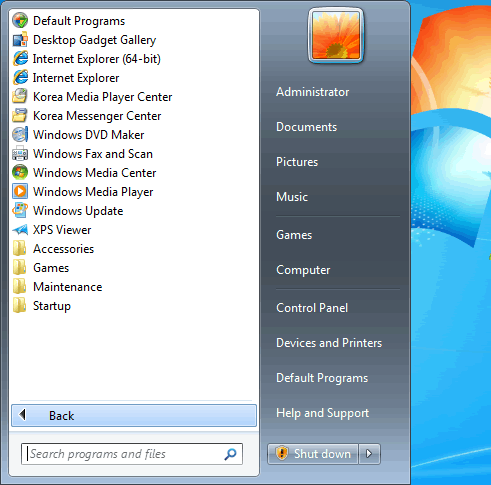Screen dimensions: 491x485
Task: Select the Korea Media Player Center label
Action: [102, 97]
